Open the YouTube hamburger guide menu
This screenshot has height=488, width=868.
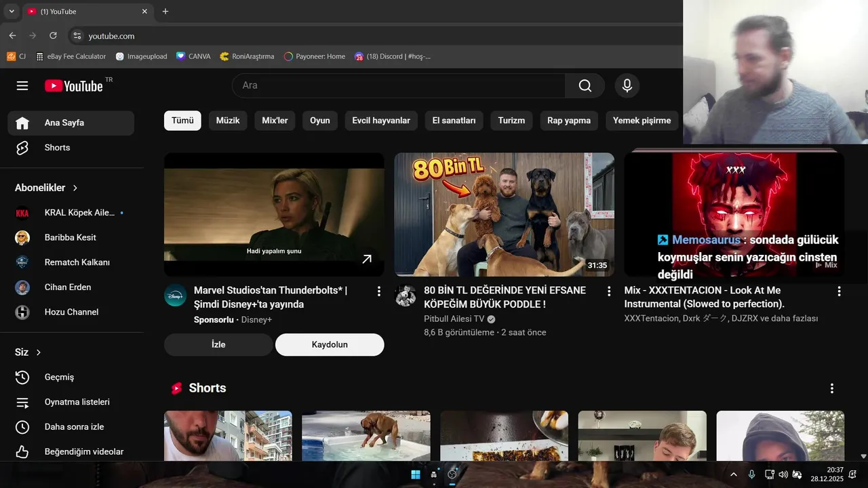pyautogui.click(x=22, y=85)
